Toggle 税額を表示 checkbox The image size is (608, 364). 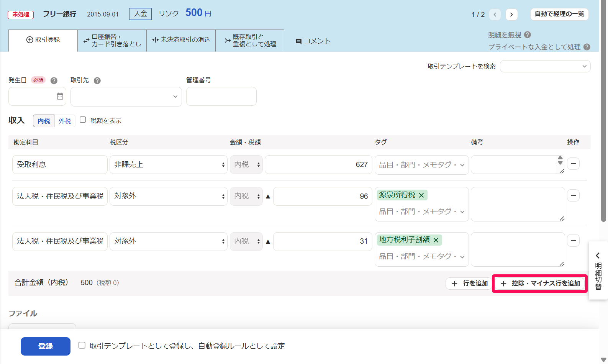(x=83, y=120)
